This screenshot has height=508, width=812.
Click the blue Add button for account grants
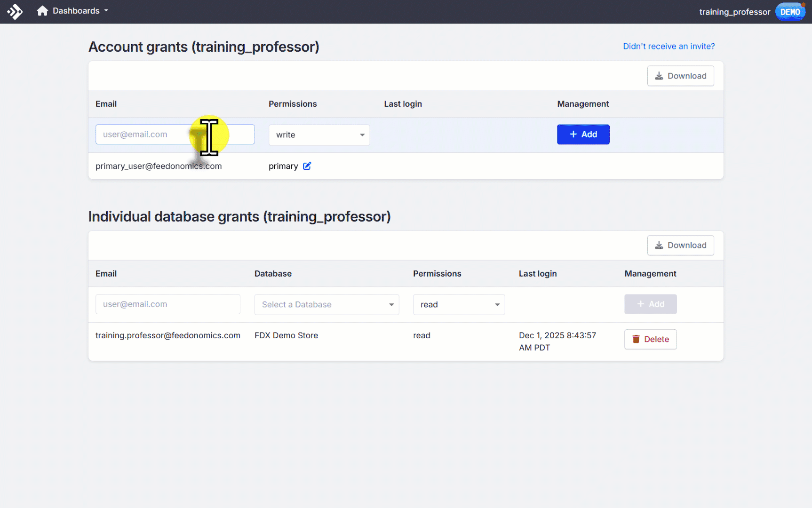click(x=583, y=135)
